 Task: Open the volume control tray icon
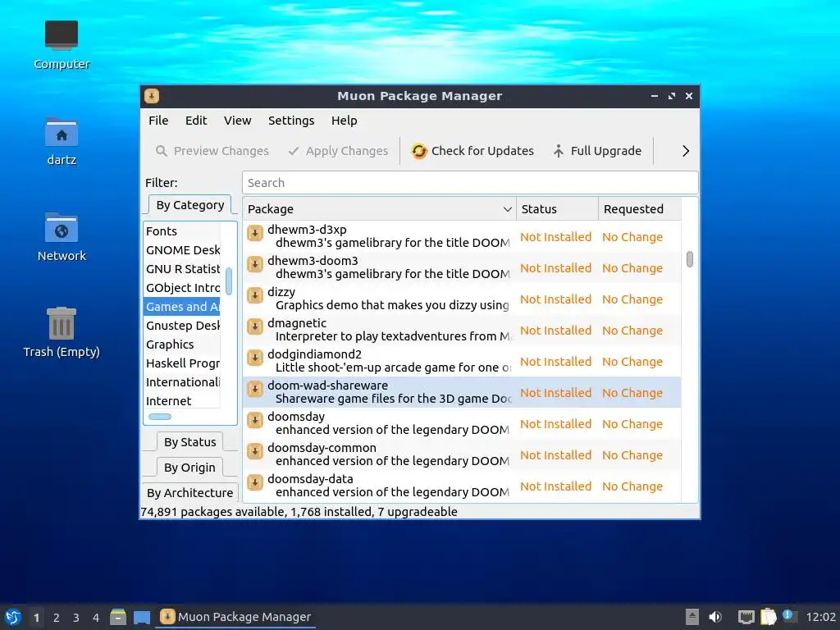point(715,617)
